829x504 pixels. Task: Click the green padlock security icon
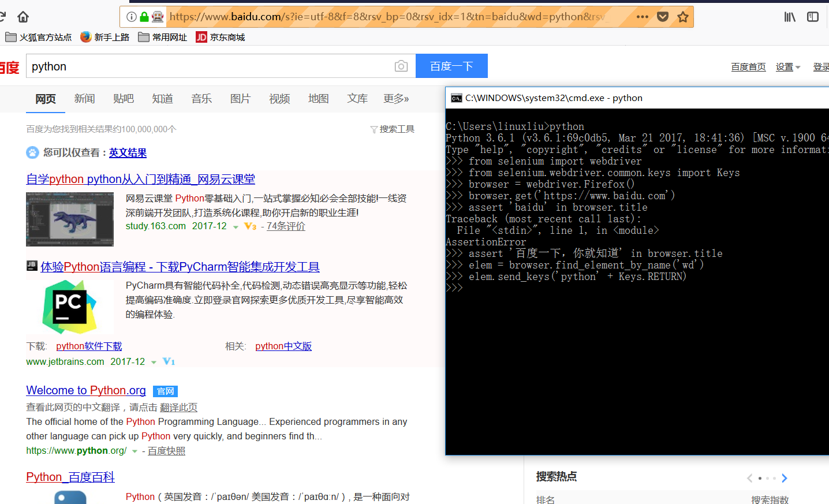(144, 17)
